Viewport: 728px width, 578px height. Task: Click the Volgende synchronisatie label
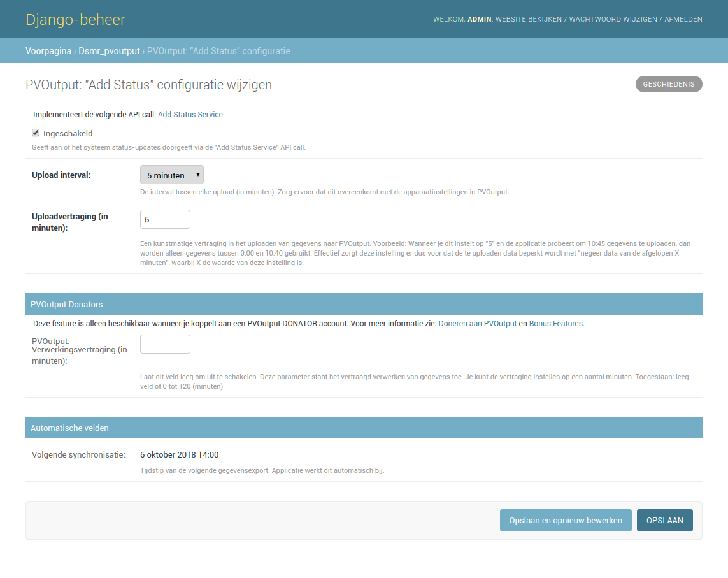[78, 454]
